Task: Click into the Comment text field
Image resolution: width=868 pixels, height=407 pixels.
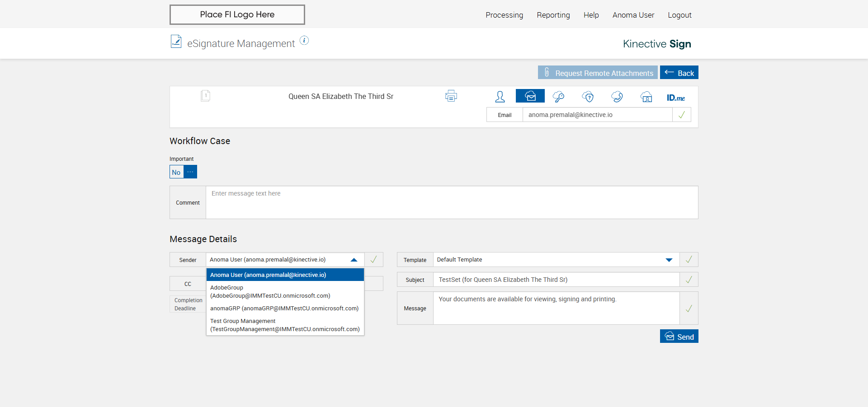Action: coord(452,202)
